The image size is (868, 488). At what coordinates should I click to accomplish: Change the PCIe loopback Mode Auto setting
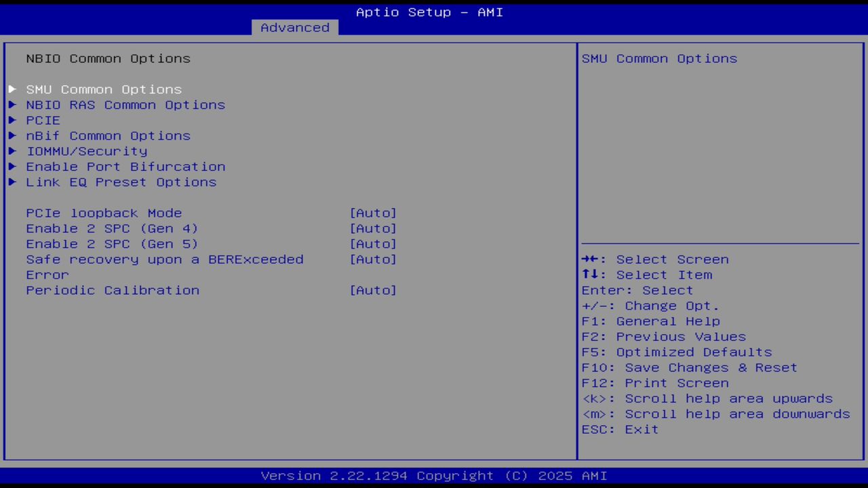click(373, 213)
